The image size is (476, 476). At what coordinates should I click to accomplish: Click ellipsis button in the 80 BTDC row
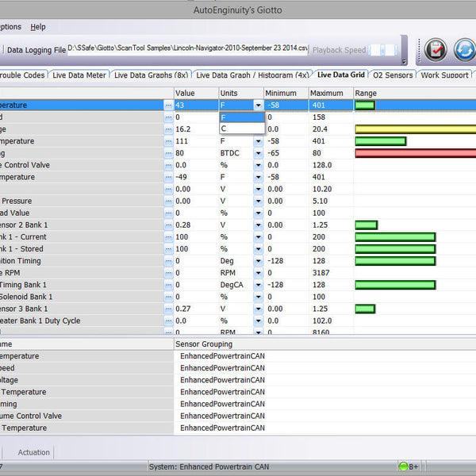click(168, 153)
